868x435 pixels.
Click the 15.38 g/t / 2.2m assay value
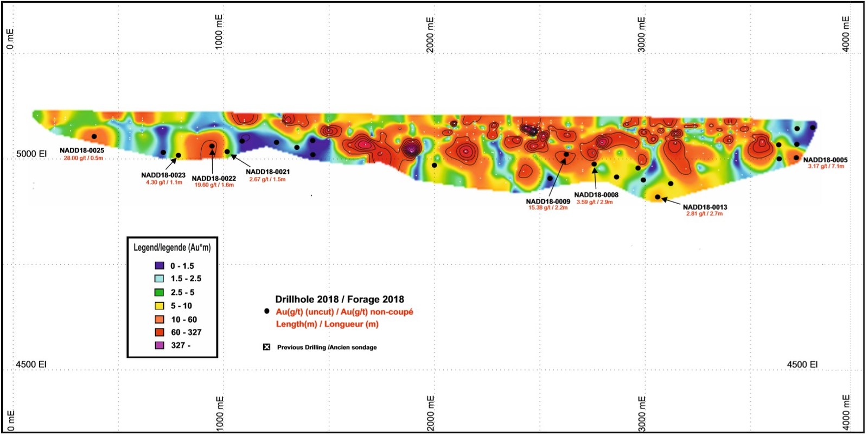pos(548,207)
